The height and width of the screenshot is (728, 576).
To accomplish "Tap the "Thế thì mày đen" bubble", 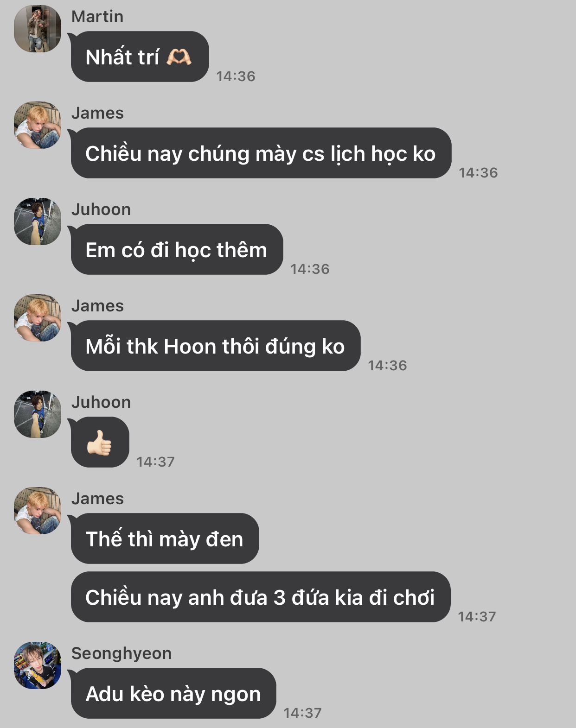I will click(164, 538).
